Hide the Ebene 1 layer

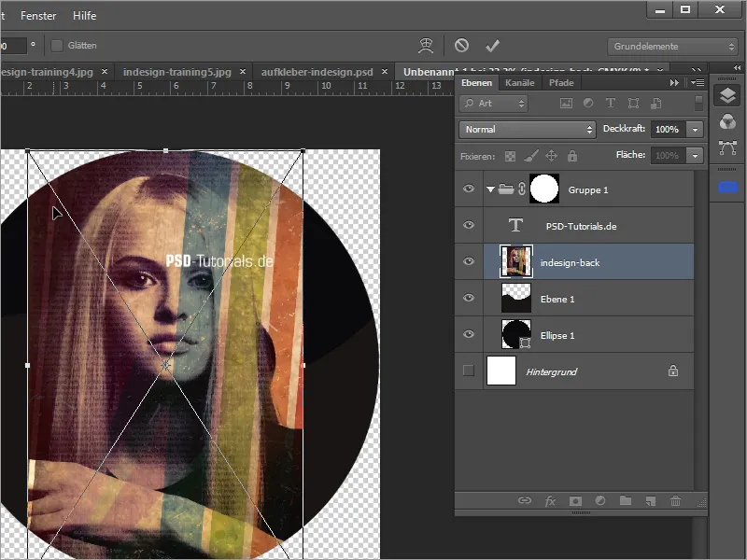coord(469,298)
